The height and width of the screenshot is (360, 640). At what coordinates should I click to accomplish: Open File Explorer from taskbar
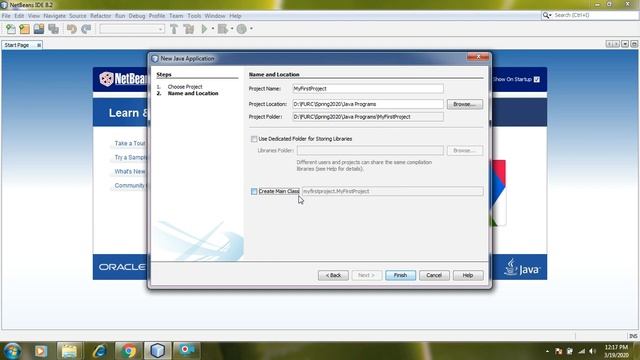click(69, 351)
